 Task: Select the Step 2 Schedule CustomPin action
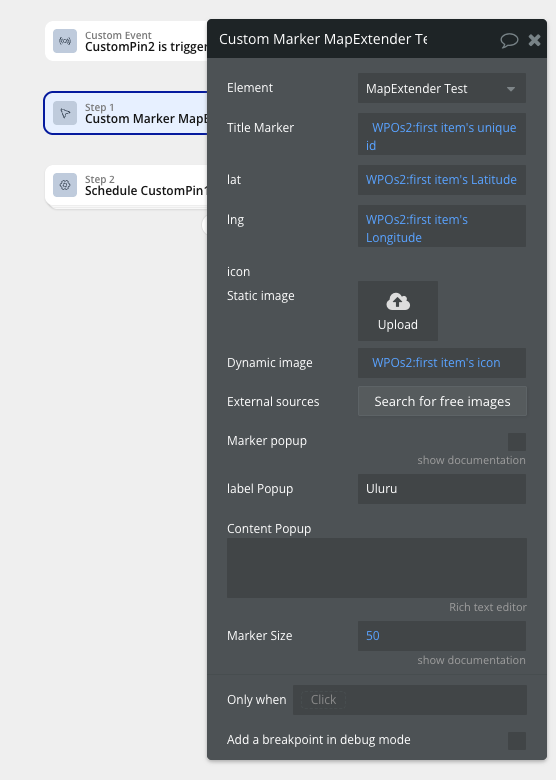pos(126,185)
